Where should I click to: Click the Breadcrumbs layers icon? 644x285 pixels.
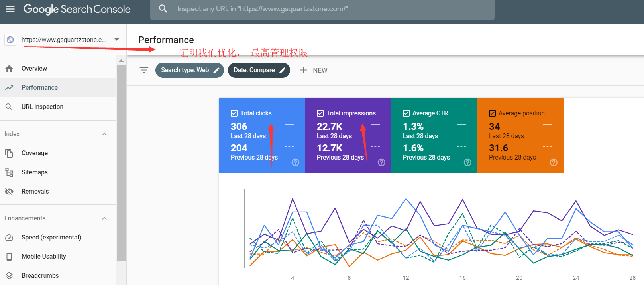click(x=9, y=276)
